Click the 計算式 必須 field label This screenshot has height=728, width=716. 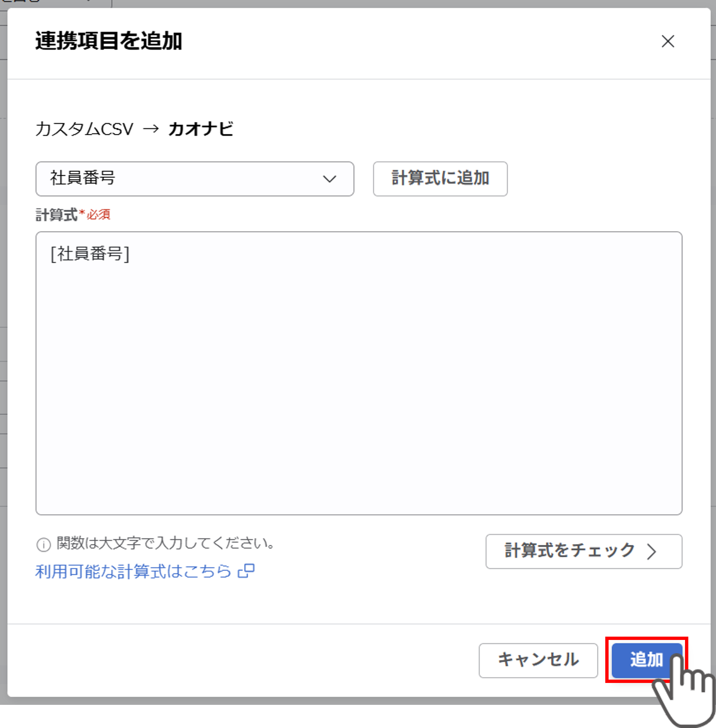pos(73,215)
